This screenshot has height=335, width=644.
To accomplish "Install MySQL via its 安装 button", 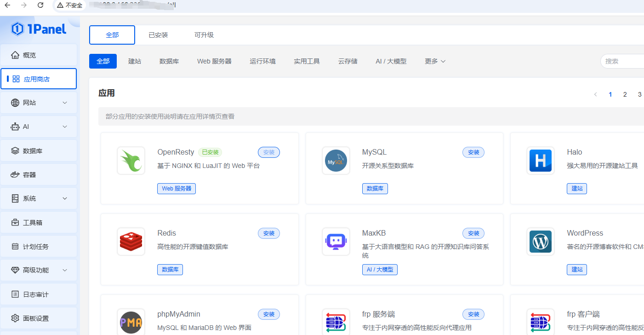I will coord(473,152).
